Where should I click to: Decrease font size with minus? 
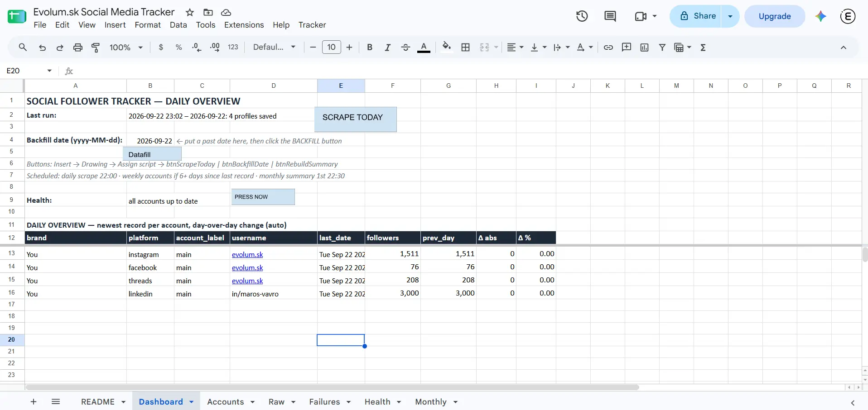(x=313, y=47)
